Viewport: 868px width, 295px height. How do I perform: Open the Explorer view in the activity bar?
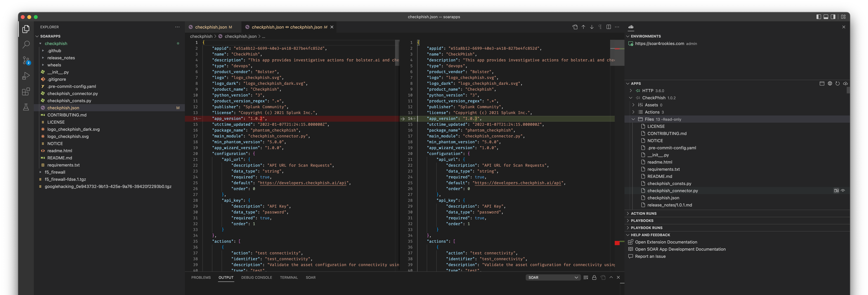coord(26,29)
